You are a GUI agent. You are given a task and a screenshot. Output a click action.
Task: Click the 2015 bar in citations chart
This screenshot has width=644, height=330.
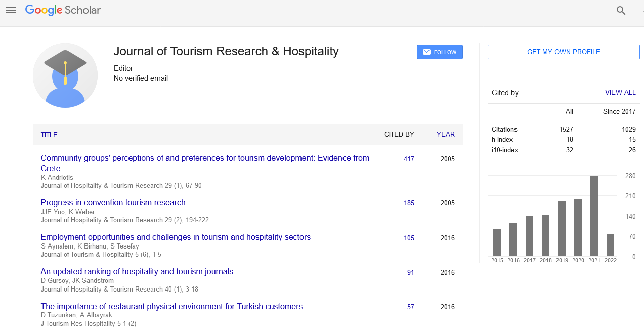click(497, 243)
